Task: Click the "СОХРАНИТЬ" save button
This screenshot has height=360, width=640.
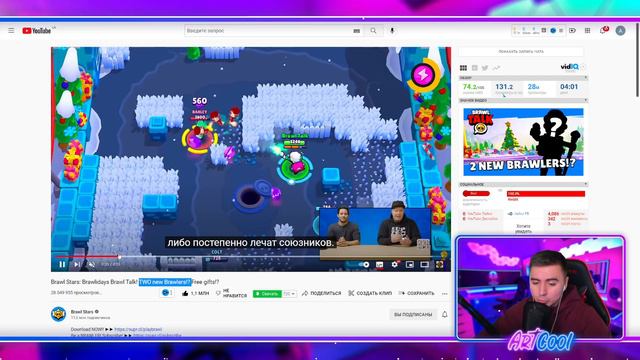Action: (x=416, y=293)
